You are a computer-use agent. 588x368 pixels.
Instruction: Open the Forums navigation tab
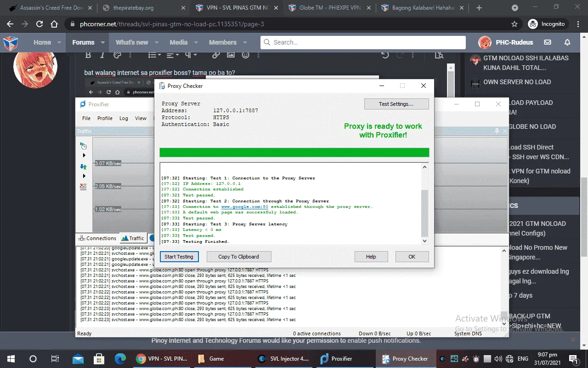[83, 42]
